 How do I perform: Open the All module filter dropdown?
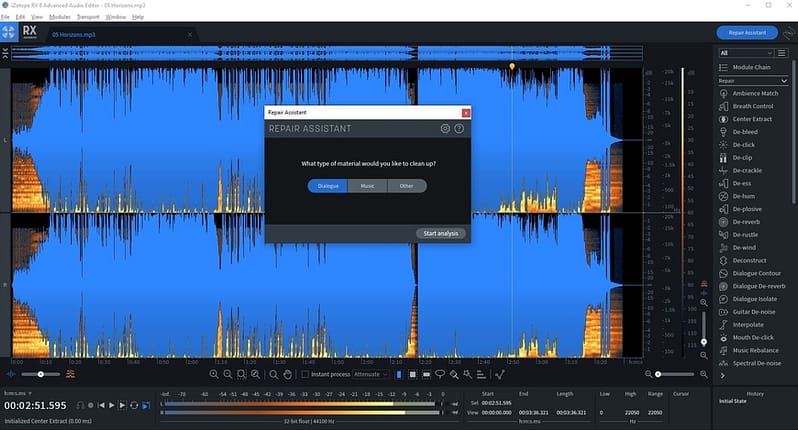coord(746,53)
